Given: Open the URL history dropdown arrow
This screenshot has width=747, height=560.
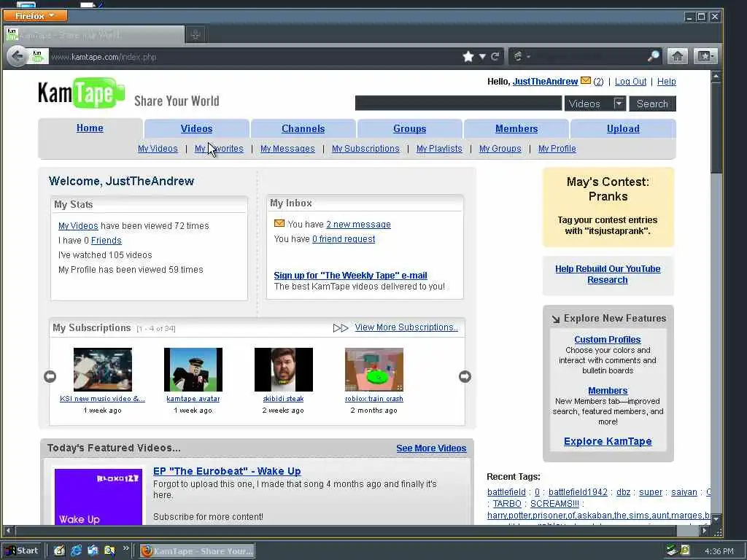Looking at the screenshot, I should [482, 57].
